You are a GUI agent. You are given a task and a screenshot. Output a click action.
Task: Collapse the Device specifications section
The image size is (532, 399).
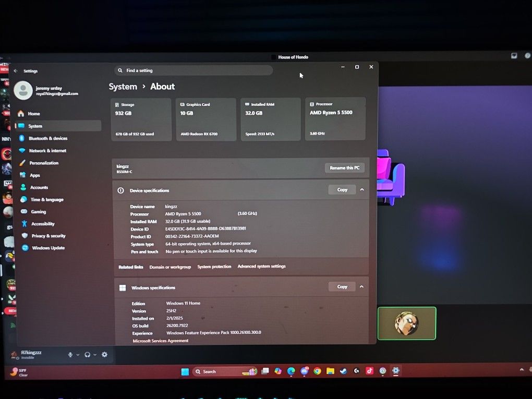coord(362,190)
